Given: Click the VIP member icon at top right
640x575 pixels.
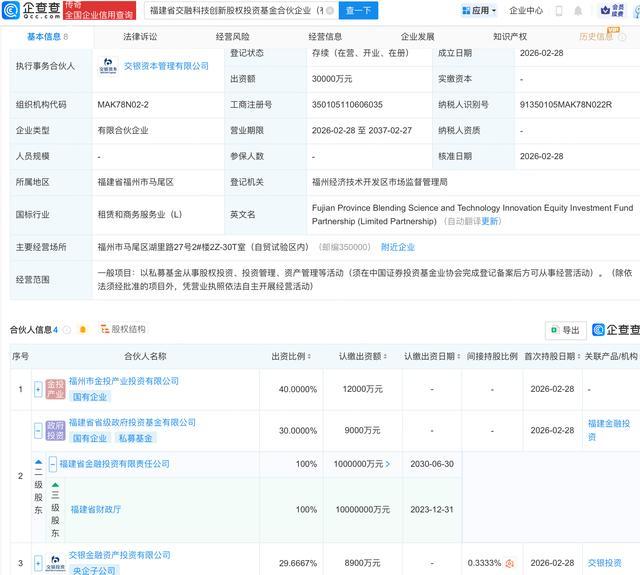Looking at the screenshot, I should click(617, 11).
